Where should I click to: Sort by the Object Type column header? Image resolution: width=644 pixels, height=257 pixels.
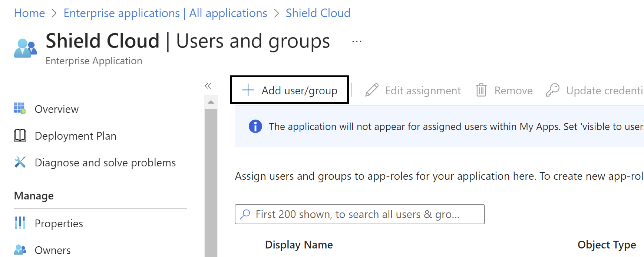click(607, 245)
